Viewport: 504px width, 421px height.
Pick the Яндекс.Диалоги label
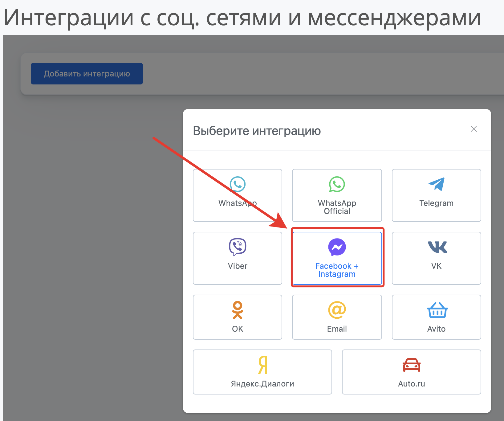point(262,384)
